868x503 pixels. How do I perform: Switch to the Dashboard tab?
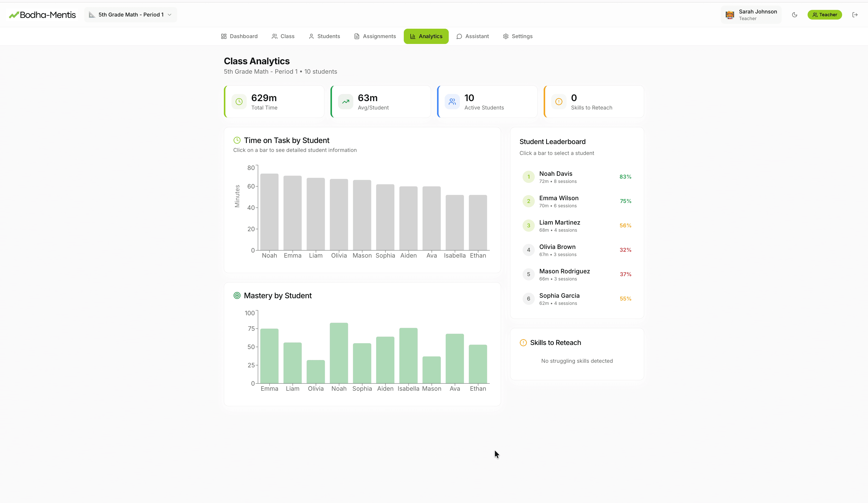239,36
